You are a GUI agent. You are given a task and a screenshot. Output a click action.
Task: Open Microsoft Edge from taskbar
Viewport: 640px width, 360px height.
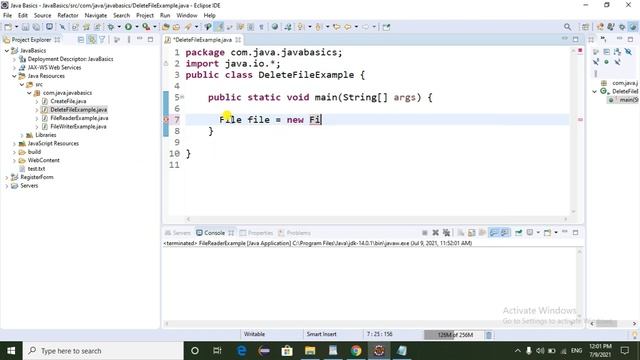pyautogui.click(x=242, y=351)
